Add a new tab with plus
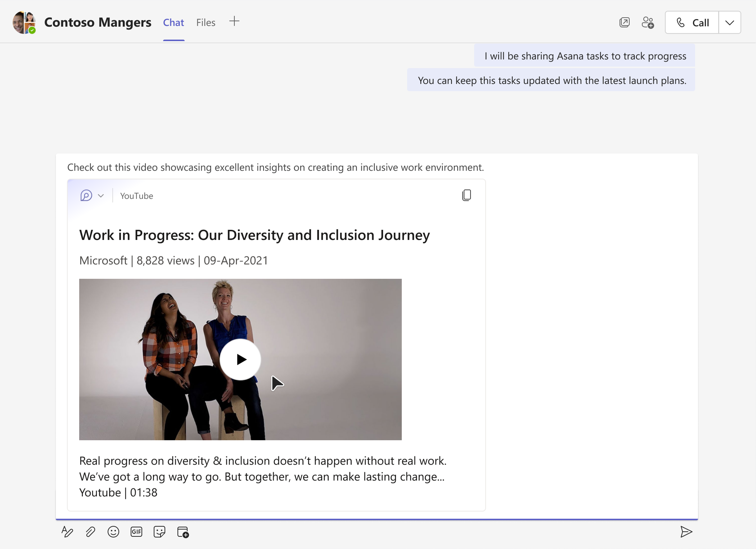Image resolution: width=756 pixels, height=549 pixels. coord(234,21)
